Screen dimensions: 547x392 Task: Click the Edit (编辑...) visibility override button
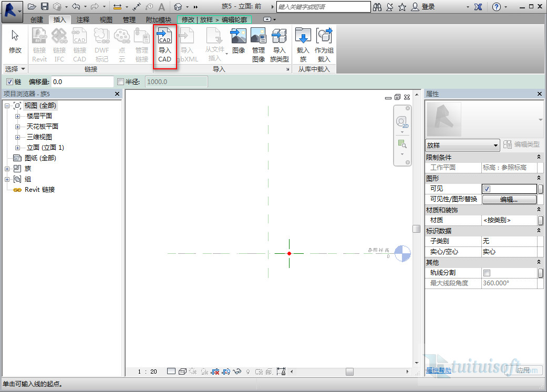tap(509, 200)
